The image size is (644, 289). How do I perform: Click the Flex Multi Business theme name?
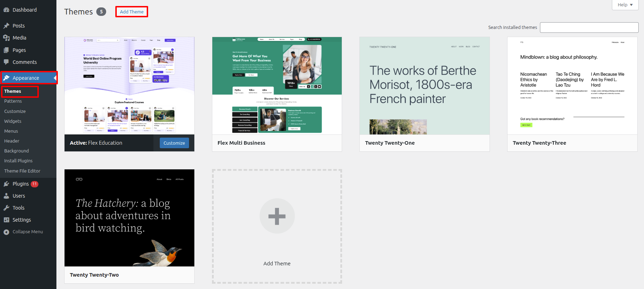pos(241,143)
